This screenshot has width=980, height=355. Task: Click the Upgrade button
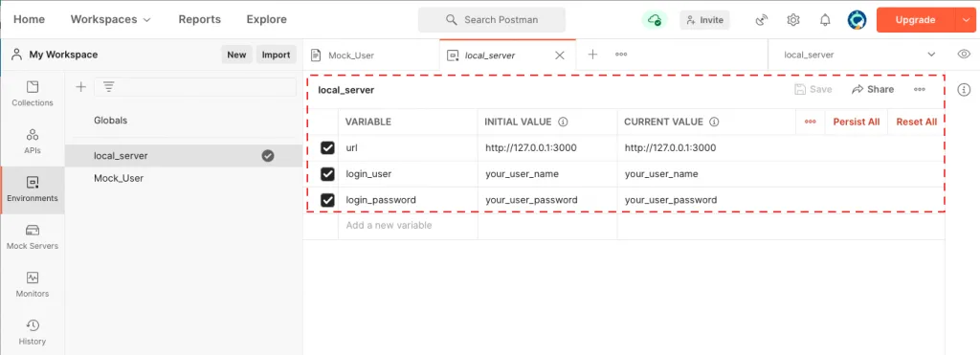tap(916, 20)
